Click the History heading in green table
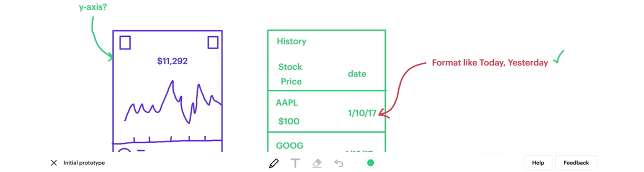644x172 pixels. (291, 41)
